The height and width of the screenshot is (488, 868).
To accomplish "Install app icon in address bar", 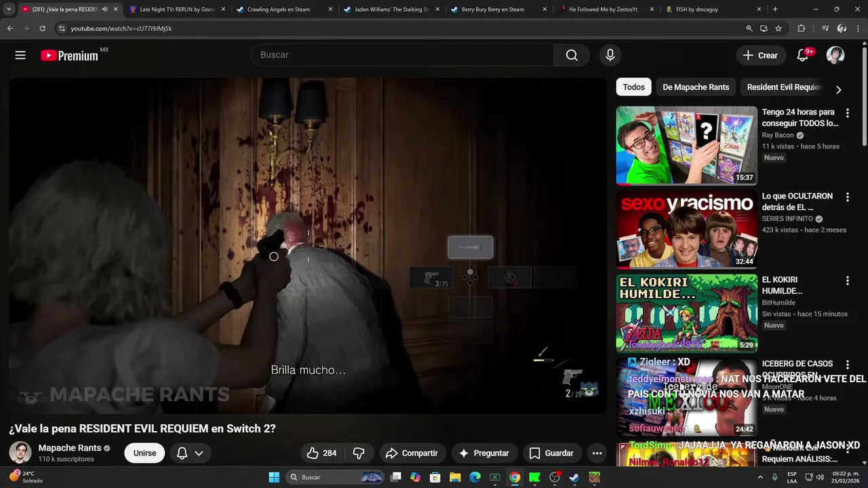I will click(764, 28).
